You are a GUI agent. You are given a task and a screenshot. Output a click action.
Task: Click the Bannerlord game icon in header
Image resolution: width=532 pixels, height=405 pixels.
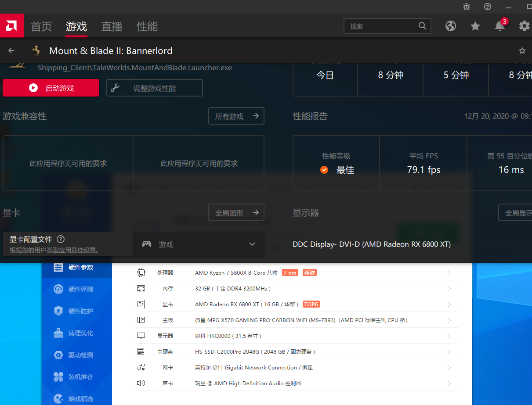pyautogui.click(x=36, y=50)
